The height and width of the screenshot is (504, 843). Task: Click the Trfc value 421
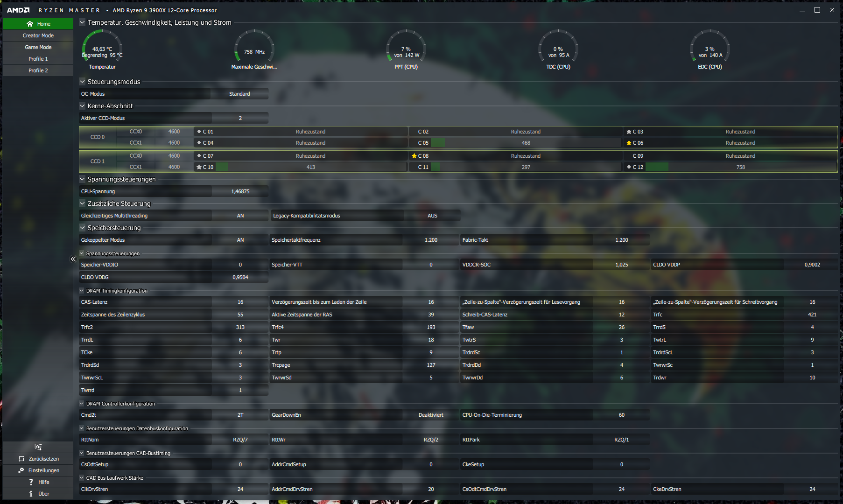pos(812,315)
